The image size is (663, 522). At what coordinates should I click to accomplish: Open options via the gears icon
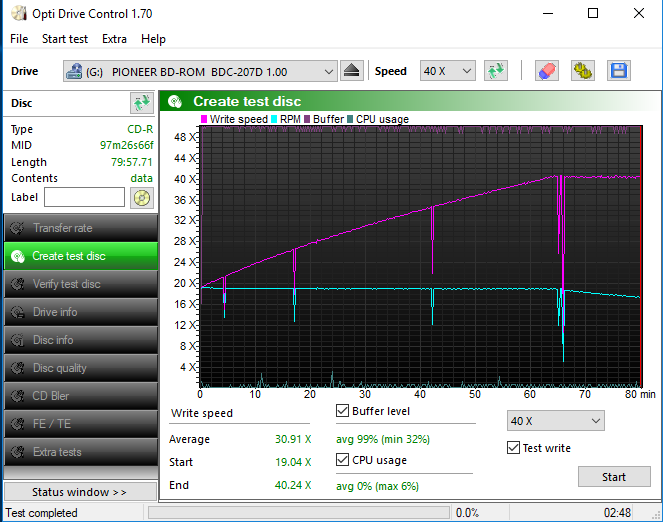(583, 71)
